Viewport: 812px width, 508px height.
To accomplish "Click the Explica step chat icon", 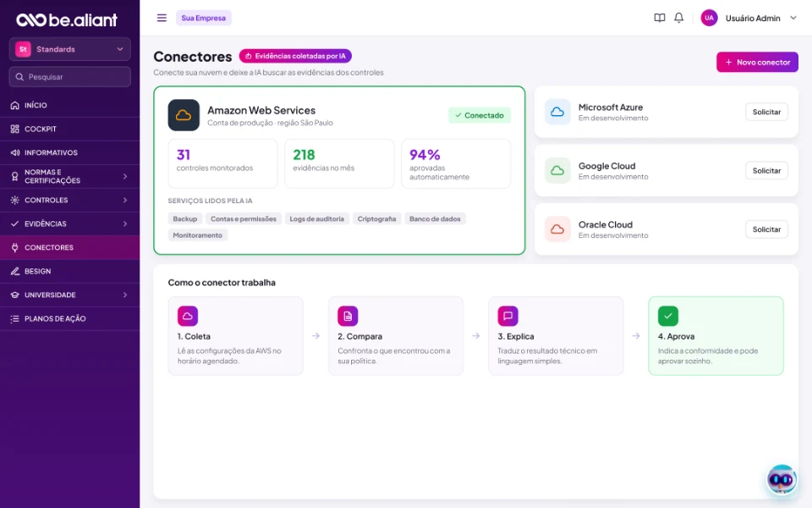I will coord(507,316).
